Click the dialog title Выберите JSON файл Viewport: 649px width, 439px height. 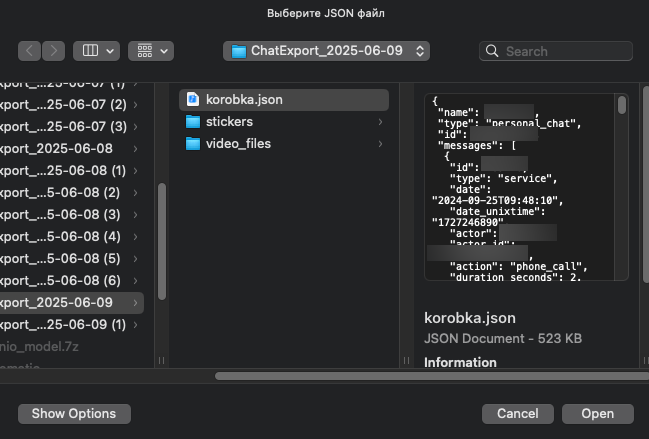[x=326, y=13]
